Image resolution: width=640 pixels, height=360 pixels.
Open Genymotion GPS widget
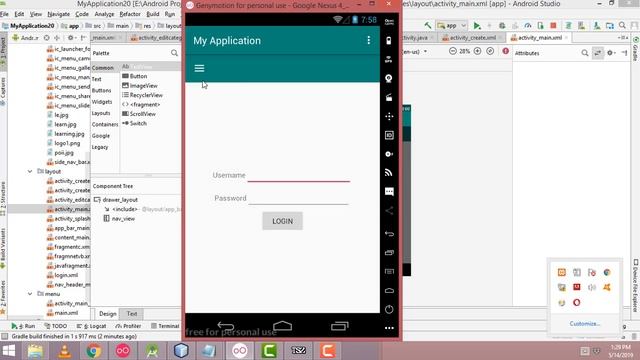click(x=389, y=59)
